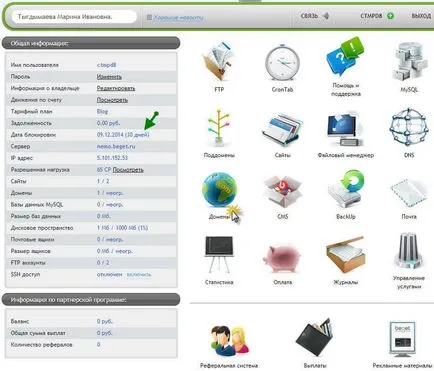Click Редактировать for owner information

click(116, 88)
